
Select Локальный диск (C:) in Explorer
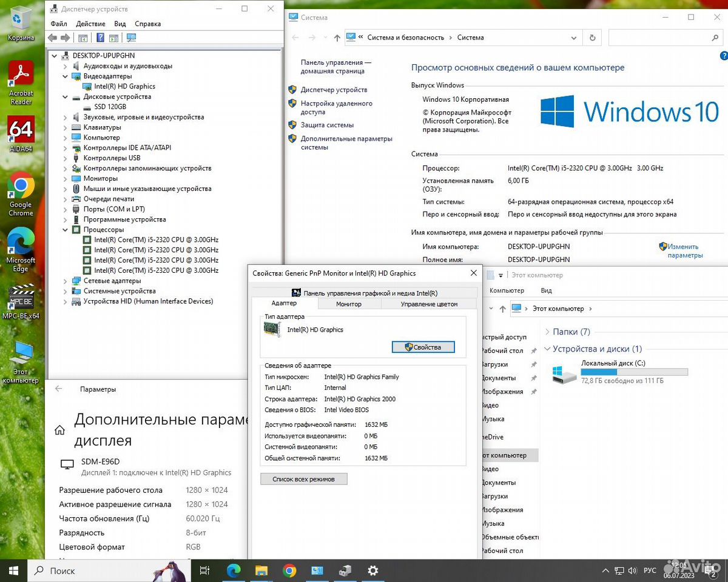(619, 372)
